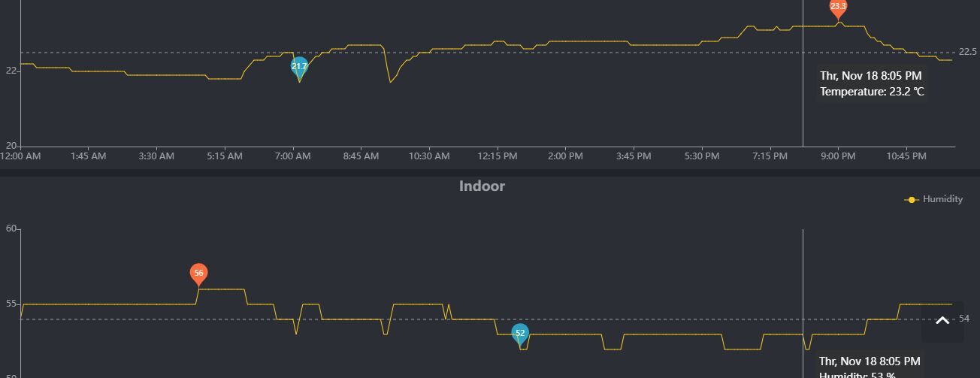Click the Indoor chart title
This screenshot has height=378, width=980.
(482, 186)
